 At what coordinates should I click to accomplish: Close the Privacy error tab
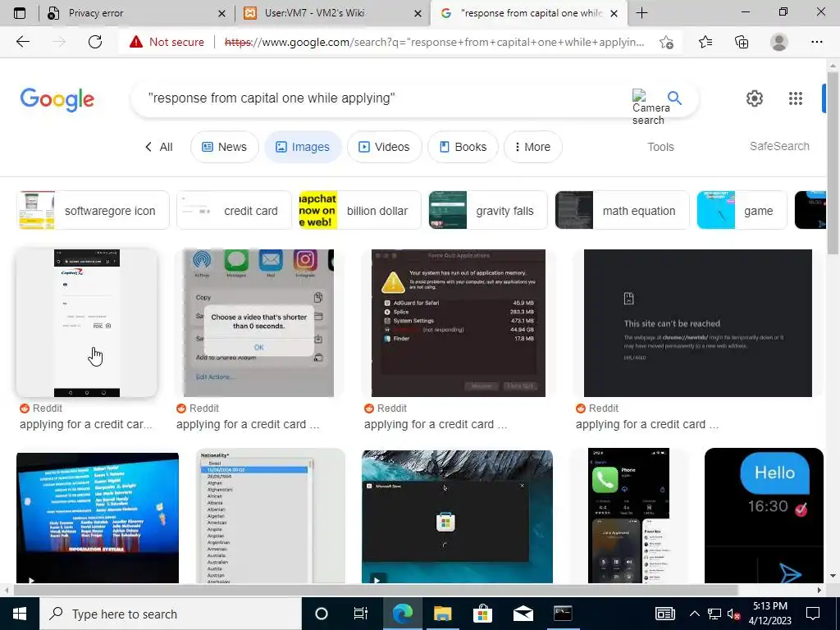221,13
